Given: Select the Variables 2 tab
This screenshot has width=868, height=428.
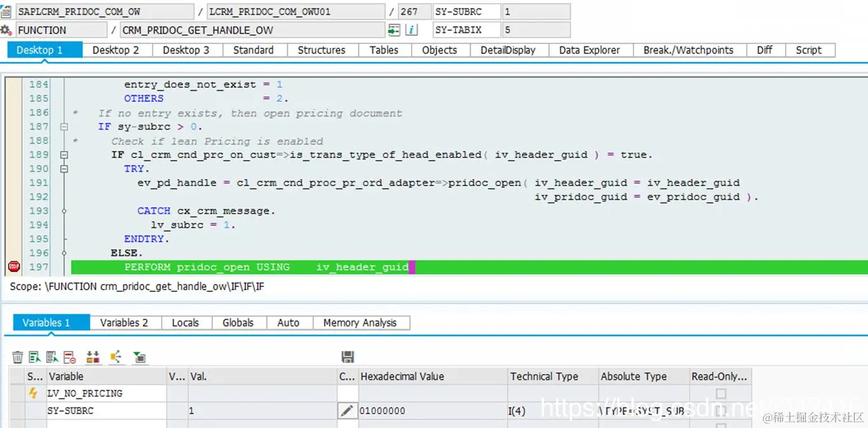Looking at the screenshot, I should point(124,323).
